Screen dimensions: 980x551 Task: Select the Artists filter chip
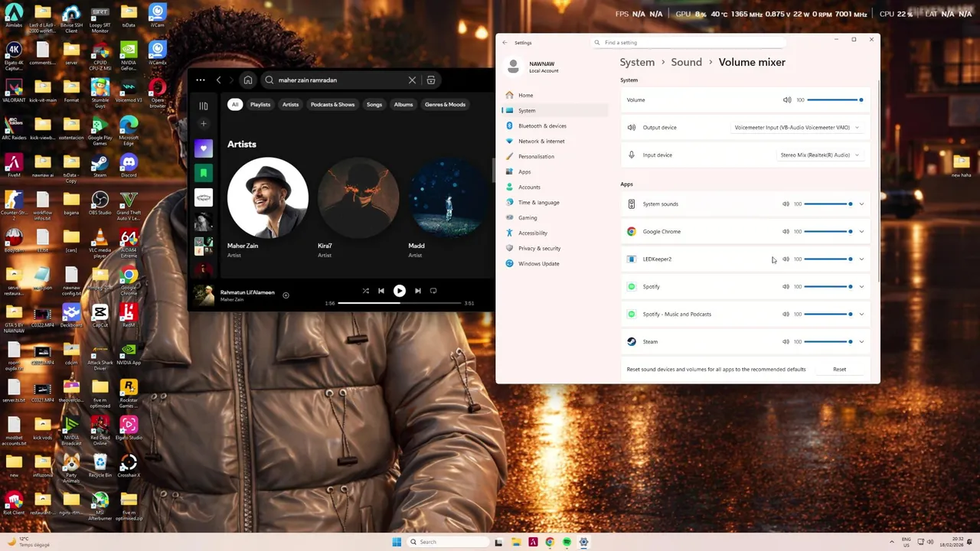point(290,105)
